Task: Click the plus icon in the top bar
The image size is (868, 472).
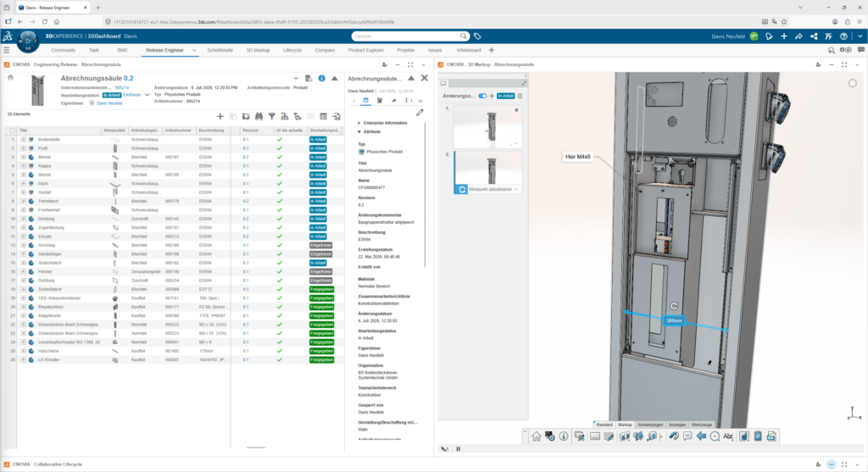Action: point(784,36)
